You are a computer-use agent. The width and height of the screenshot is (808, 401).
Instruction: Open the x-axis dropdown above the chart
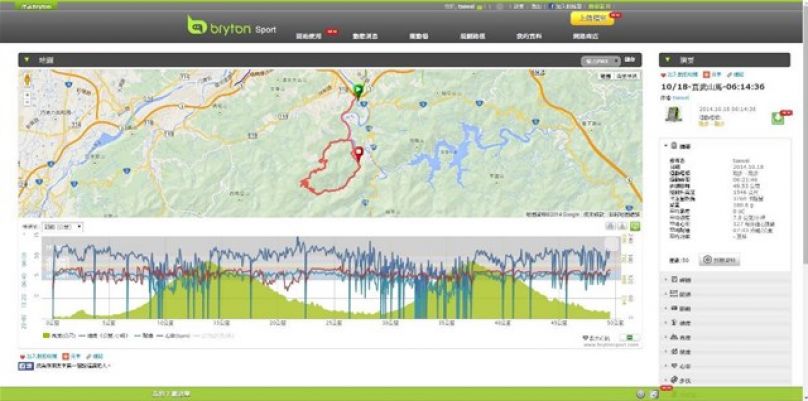(63, 226)
